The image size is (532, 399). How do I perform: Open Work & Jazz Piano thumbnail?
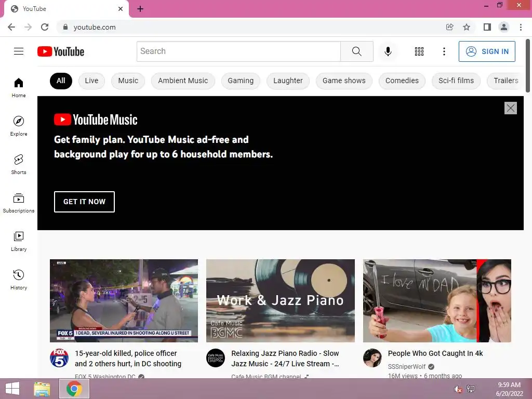[x=281, y=301]
